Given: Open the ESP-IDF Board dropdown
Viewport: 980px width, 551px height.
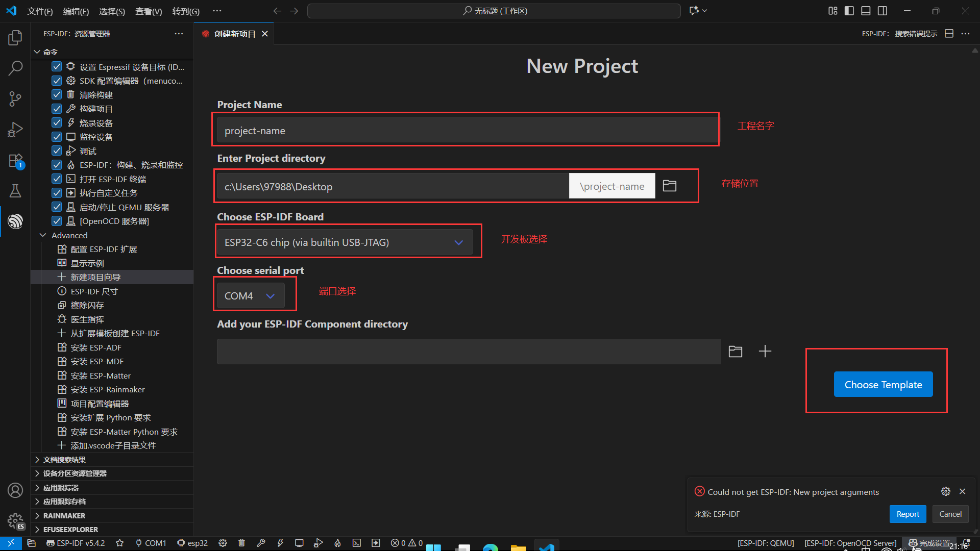Looking at the screenshot, I should point(345,242).
